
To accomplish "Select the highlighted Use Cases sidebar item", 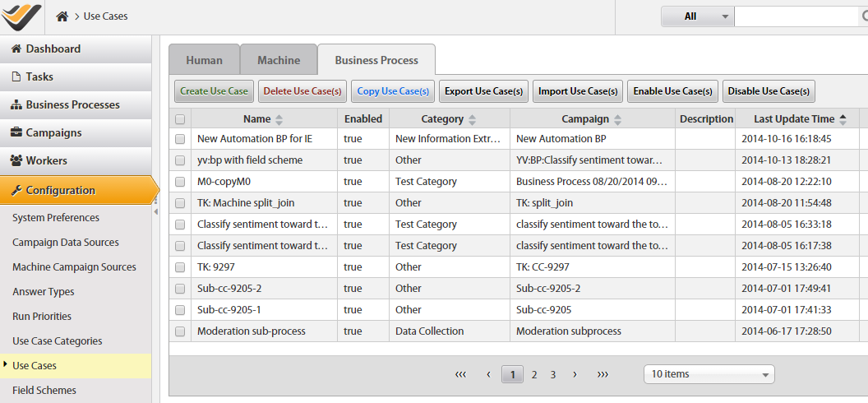I will coord(76,366).
